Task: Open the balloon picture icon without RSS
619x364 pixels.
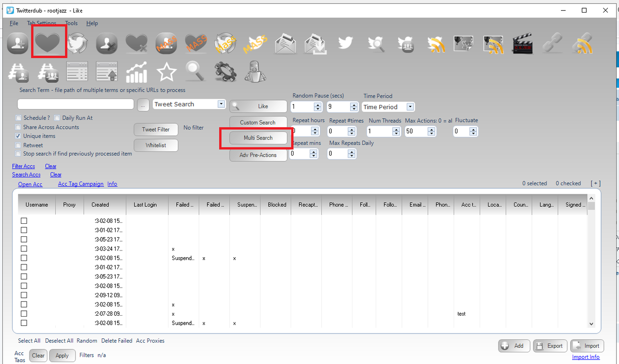Action: pos(463,44)
